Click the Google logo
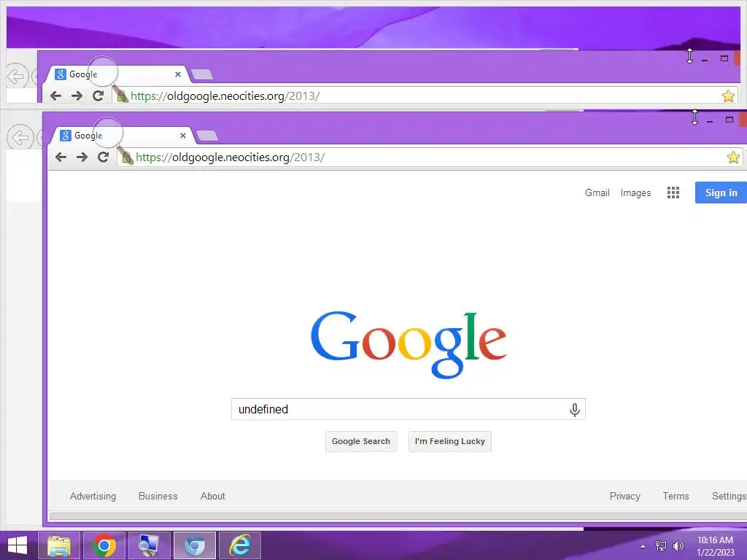 point(409,344)
